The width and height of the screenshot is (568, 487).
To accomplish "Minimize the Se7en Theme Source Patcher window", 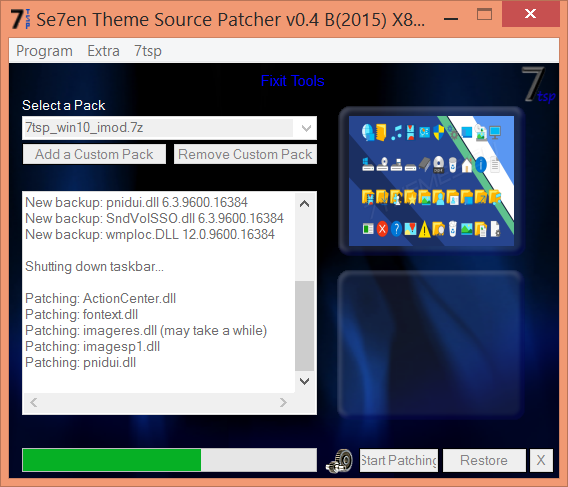I will (451, 18).
